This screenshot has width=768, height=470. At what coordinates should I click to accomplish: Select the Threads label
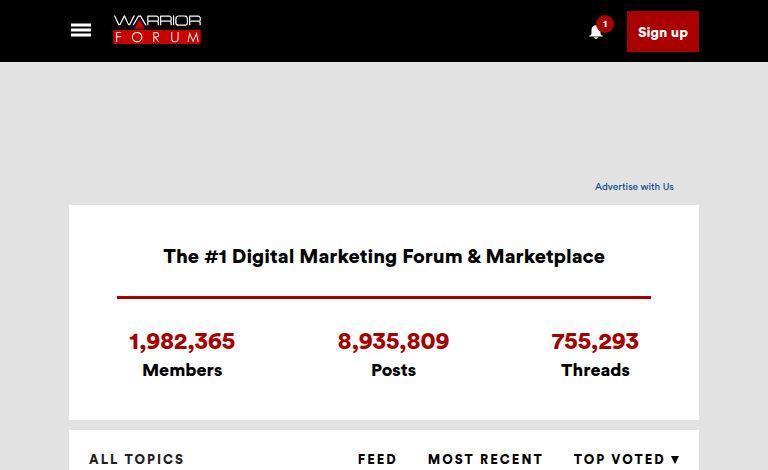(595, 370)
